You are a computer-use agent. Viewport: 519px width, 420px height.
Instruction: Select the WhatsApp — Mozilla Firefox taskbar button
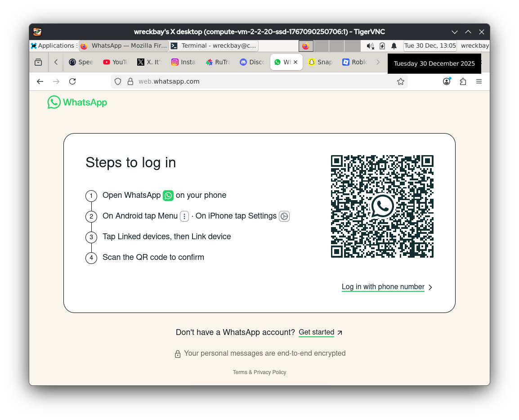pos(124,46)
